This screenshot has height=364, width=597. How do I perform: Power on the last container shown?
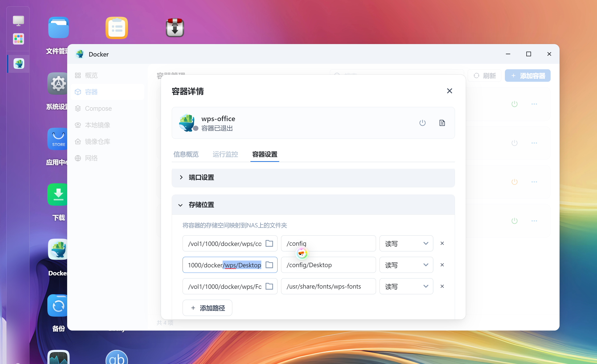515,221
